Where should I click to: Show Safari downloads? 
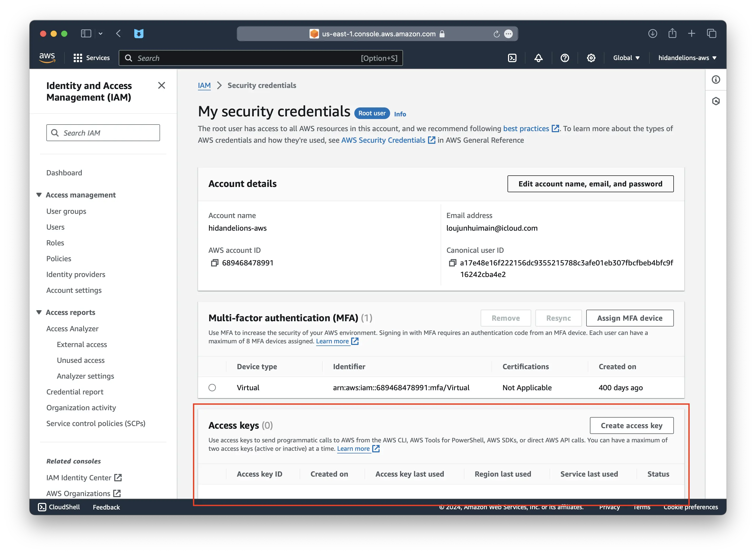(x=652, y=33)
